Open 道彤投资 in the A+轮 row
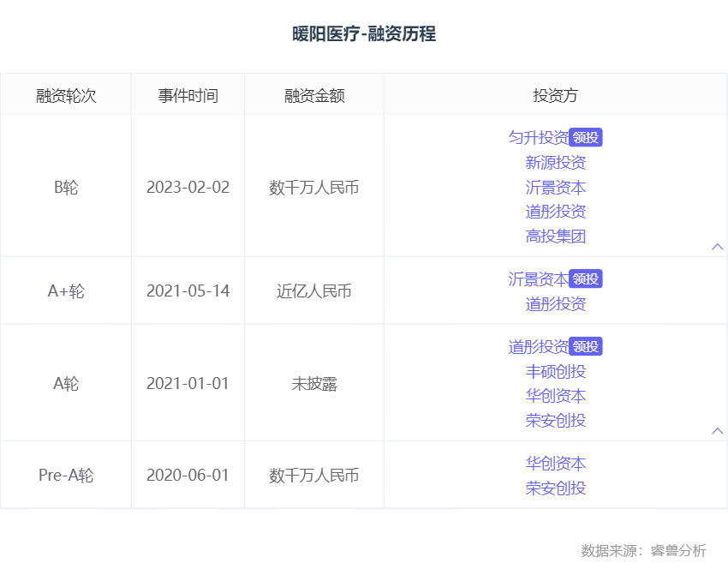This screenshot has height=587, width=728. point(556,304)
